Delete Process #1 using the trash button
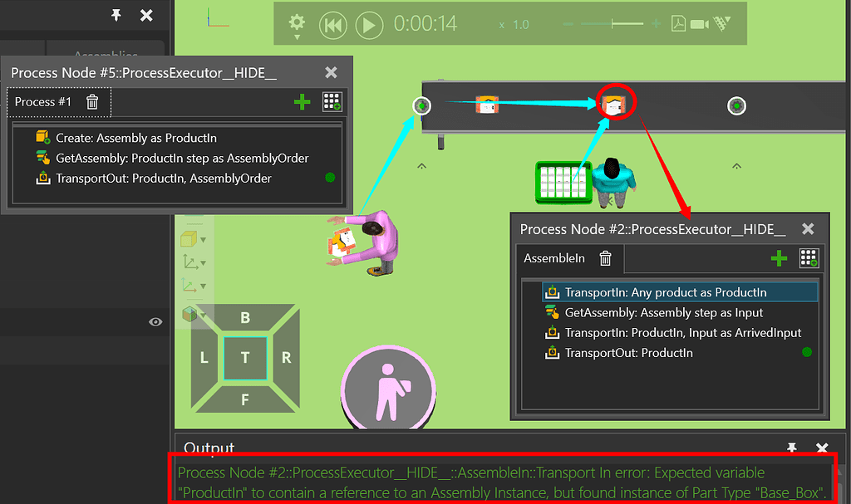851x504 pixels. (x=91, y=102)
